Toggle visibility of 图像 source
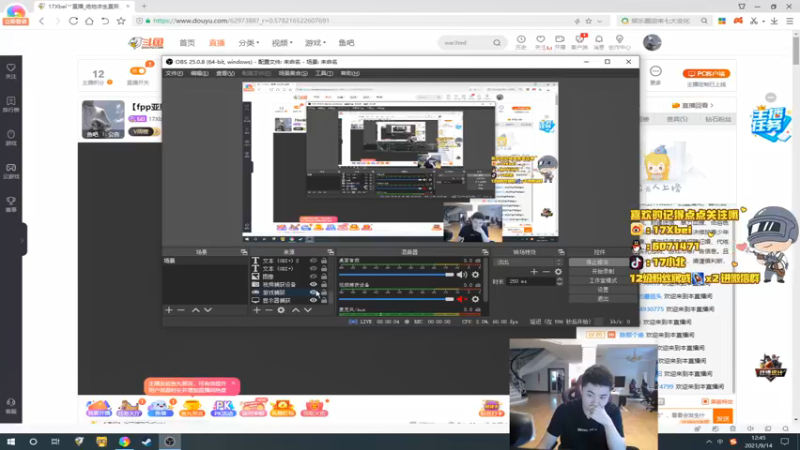 (x=313, y=277)
